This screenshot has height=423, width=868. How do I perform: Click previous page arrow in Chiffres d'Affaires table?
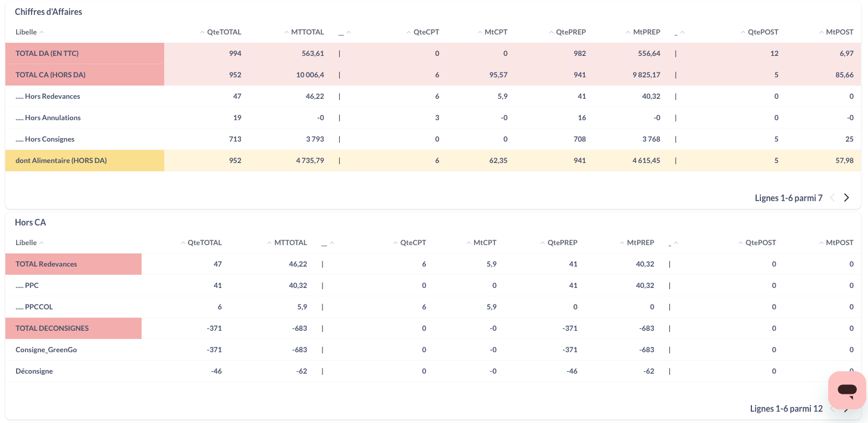[832, 198]
